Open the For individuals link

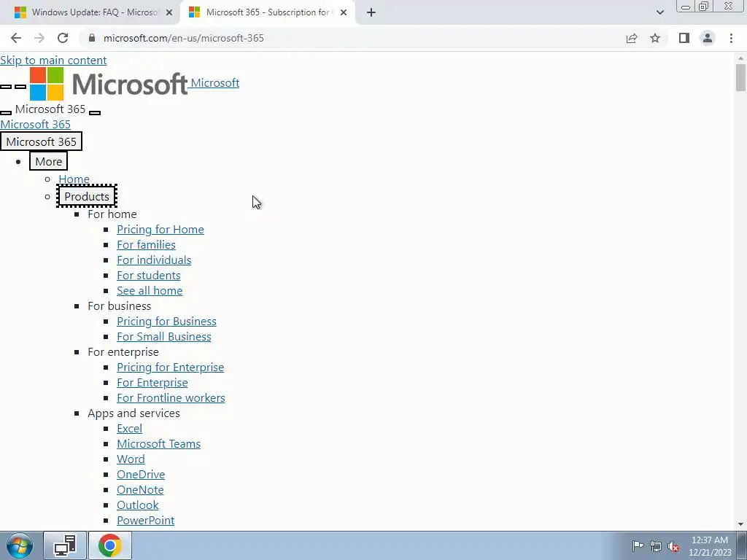154,260
